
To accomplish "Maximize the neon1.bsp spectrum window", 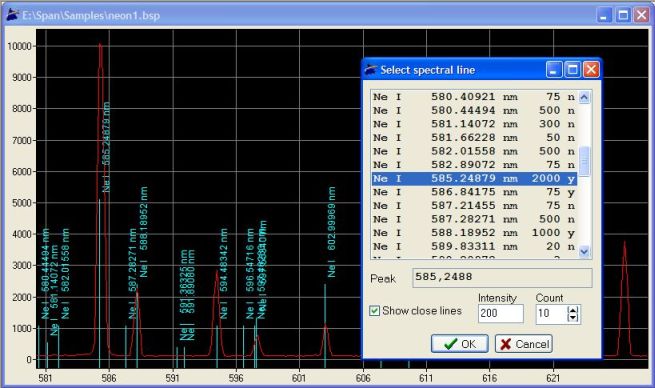I will (623, 15).
